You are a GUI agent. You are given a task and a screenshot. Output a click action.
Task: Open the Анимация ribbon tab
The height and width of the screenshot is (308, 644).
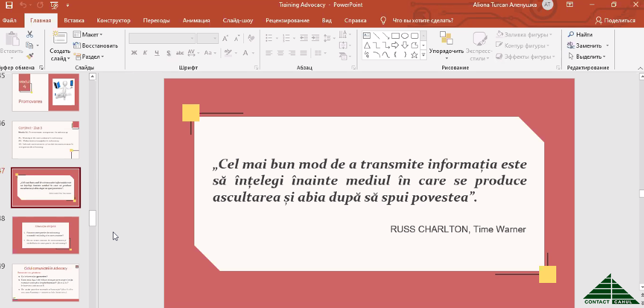tap(196, 20)
